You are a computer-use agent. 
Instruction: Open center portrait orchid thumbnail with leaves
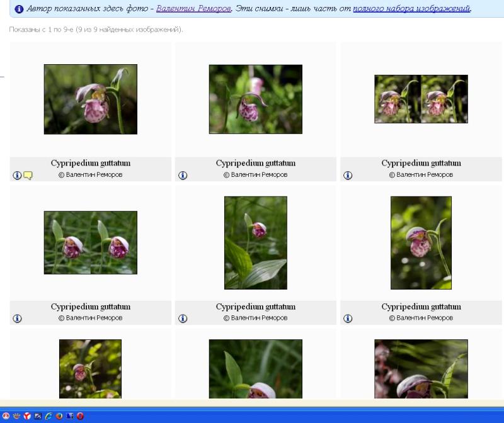pyautogui.click(x=255, y=242)
